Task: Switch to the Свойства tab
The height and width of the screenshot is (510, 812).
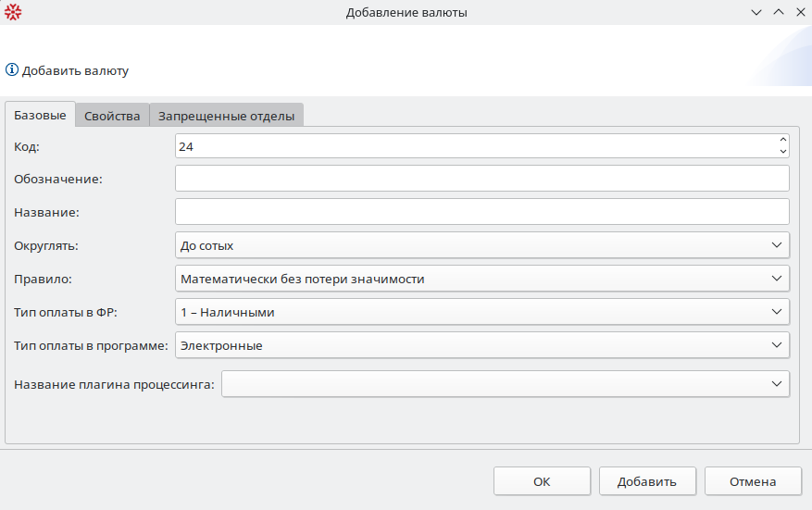Action: point(112,116)
